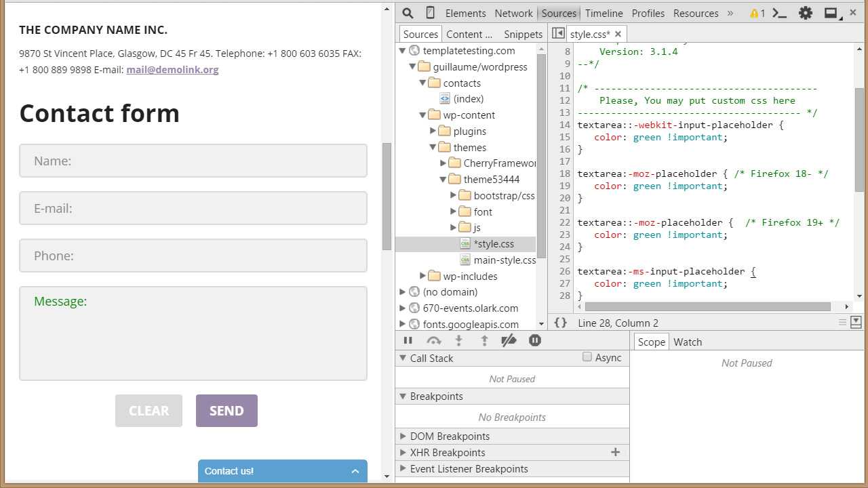This screenshot has height=488, width=868.
Task: Open the (index) file in contacts
Action: point(468,99)
